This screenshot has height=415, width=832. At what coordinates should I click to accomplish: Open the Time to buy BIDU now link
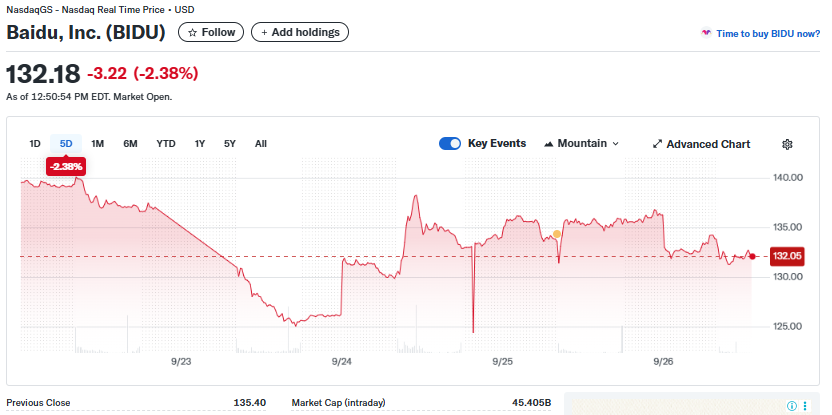coord(768,33)
